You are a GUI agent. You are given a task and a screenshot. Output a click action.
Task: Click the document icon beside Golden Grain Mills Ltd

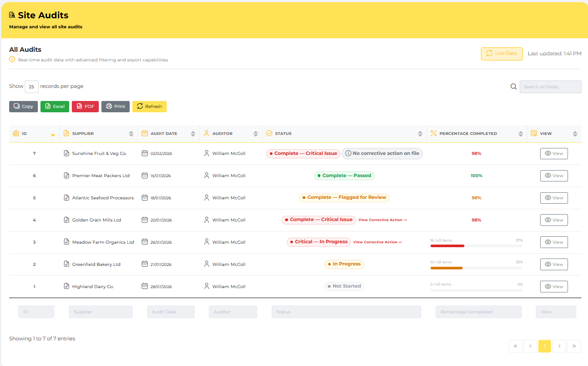click(x=67, y=220)
